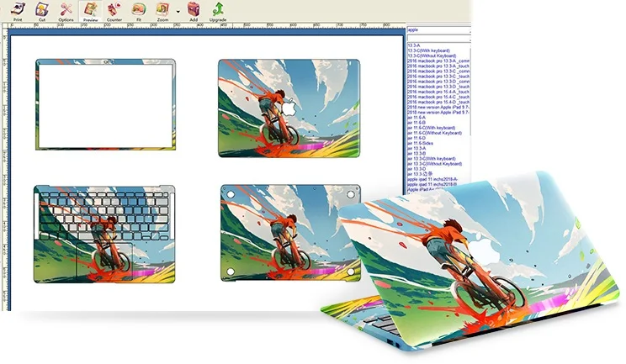Expand the Zoom dropdown arrow
Image resolution: width=626 pixels, height=364 pixels.
(178, 11)
